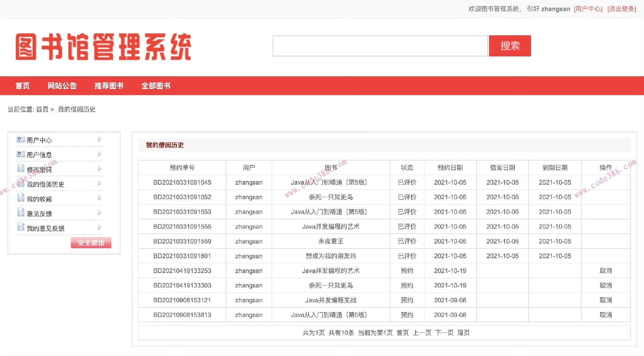Click the 图书馆管理系统 logo
This screenshot has width=644, height=356.
tap(103, 47)
